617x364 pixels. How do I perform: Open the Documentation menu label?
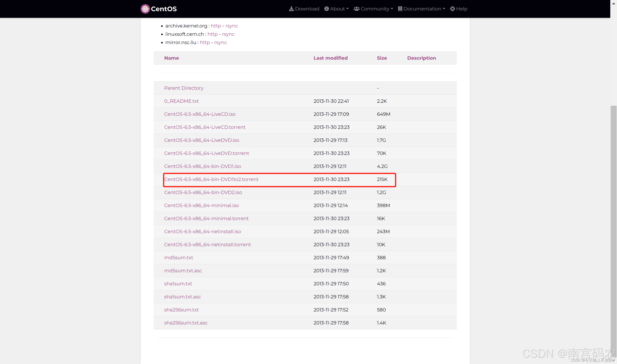click(x=422, y=9)
